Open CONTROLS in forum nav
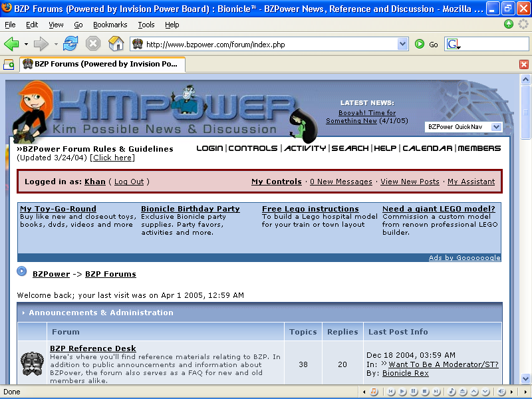 (x=253, y=148)
